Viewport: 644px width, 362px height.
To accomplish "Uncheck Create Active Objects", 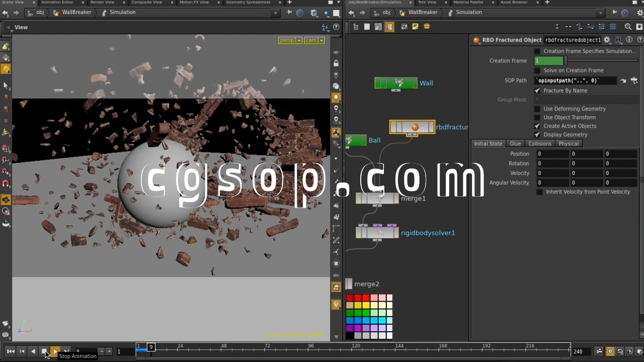I will point(537,126).
